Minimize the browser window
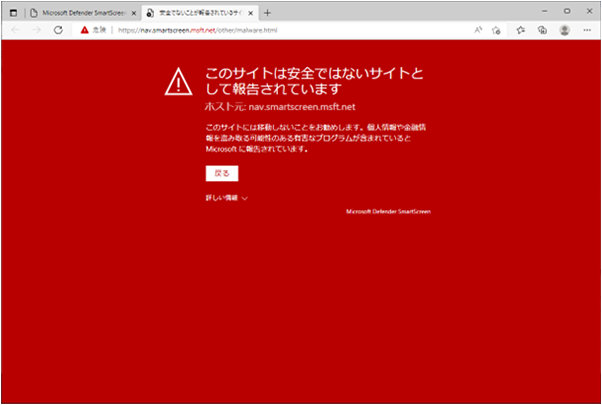This screenshot has width=602, height=405. (544, 12)
